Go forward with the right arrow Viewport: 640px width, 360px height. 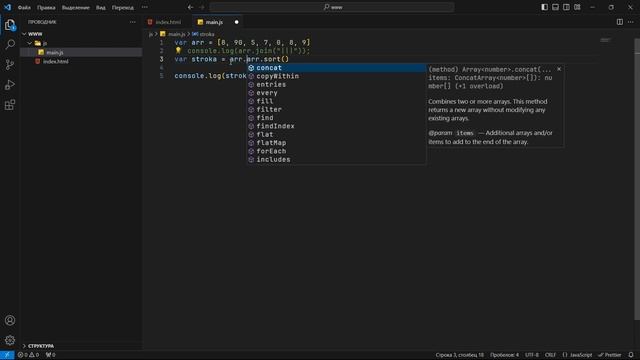pos(202,7)
